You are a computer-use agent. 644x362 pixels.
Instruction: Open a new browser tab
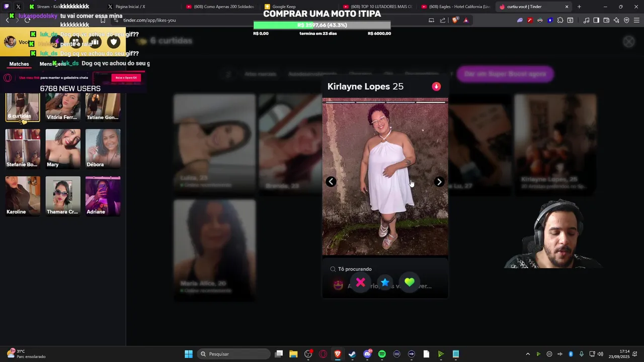579,7
